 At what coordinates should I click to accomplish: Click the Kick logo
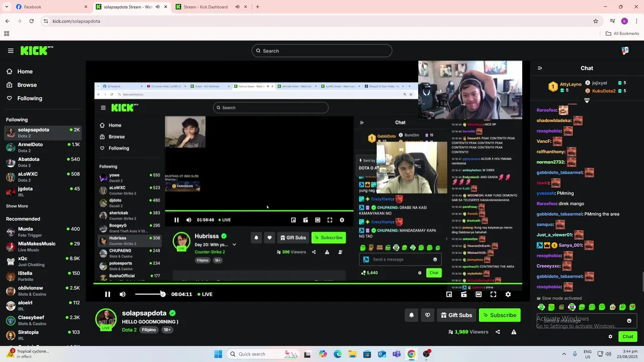(x=37, y=51)
